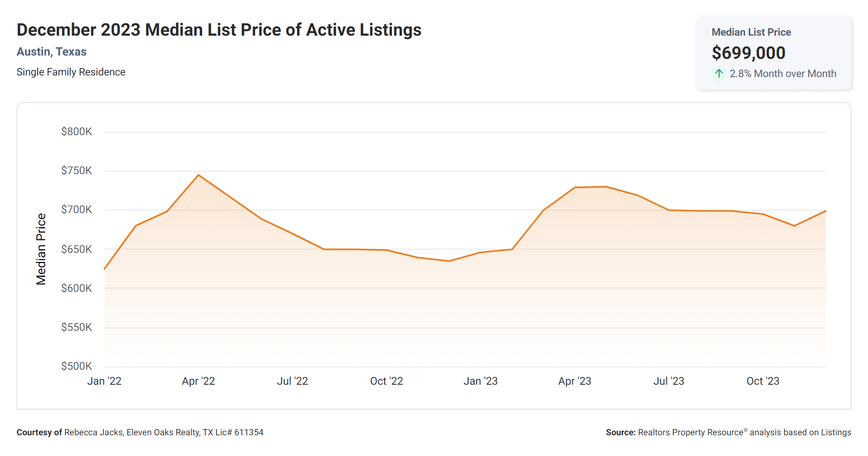Click the chart title heading
Screen dimensions: 868x456
pyautogui.click(x=219, y=30)
